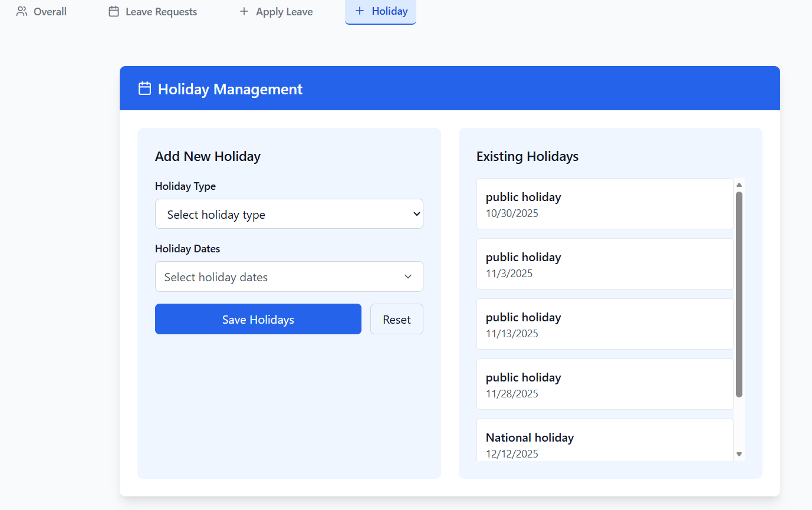Switch to the Leave Requests tab
This screenshot has height=510, width=812.
[x=161, y=12]
